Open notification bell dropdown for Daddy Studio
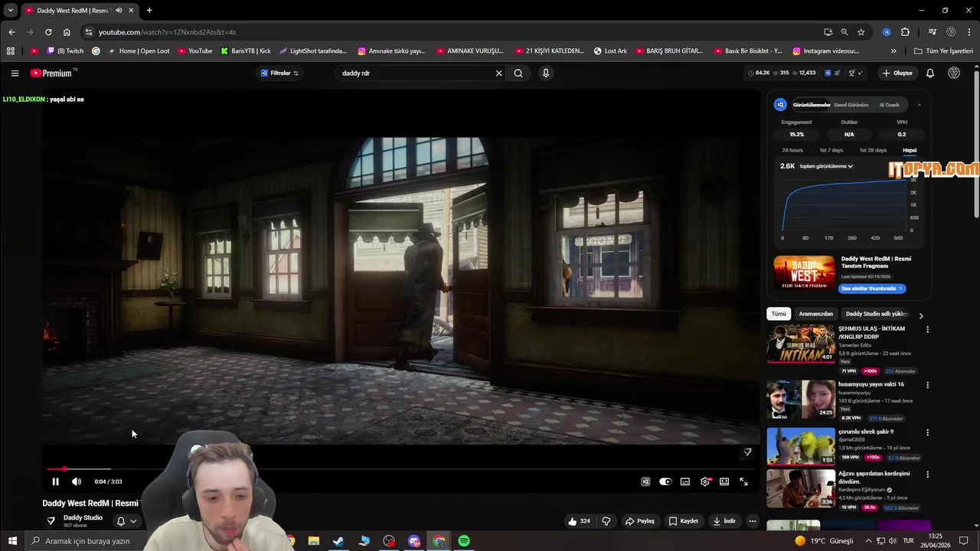Viewport: 980px width, 551px height. pyautogui.click(x=126, y=521)
